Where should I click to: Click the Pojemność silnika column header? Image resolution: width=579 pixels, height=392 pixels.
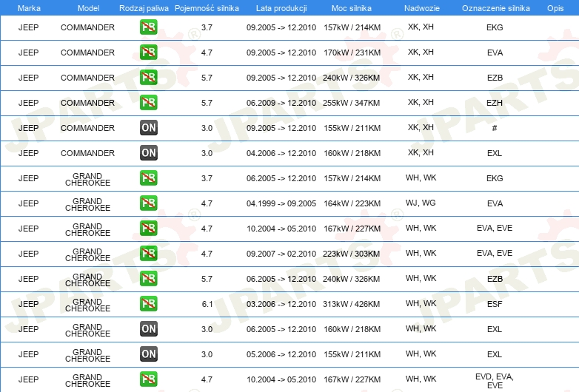click(207, 8)
